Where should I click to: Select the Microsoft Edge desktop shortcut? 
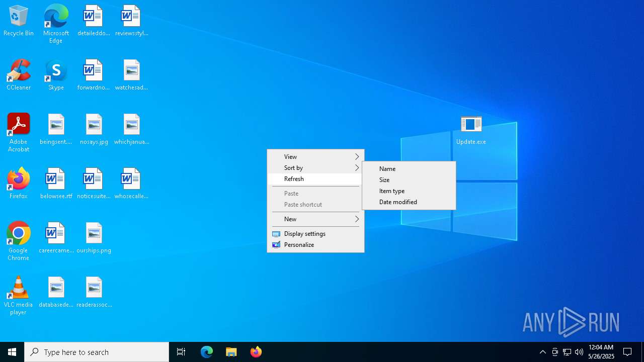click(56, 24)
